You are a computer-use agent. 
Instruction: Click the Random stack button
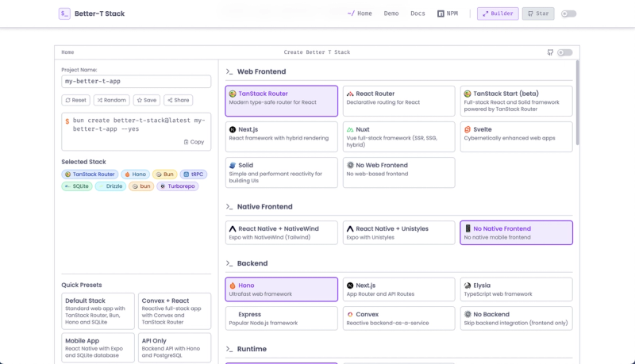pos(112,100)
